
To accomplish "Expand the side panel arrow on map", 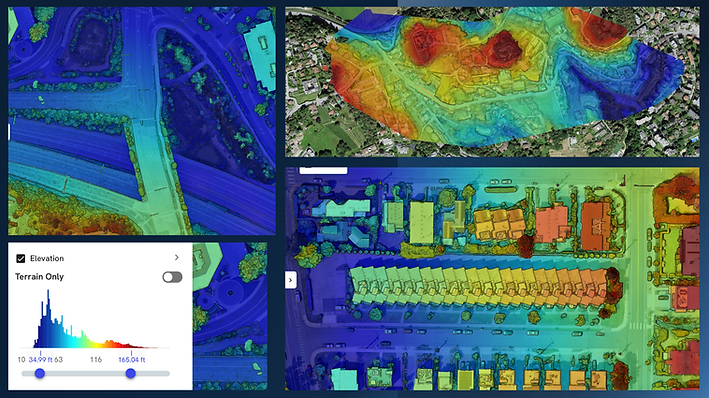I will (x=290, y=280).
